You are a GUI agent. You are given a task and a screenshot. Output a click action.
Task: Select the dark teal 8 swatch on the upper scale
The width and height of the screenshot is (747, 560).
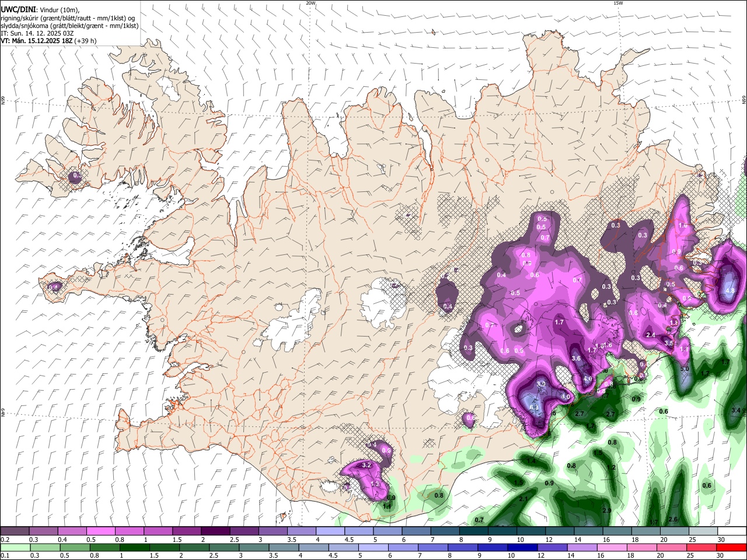474,531
